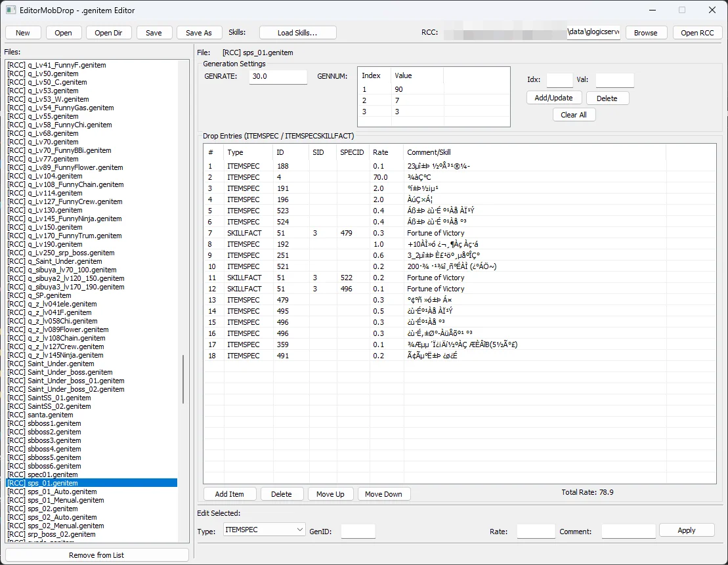Focus the RCC path input field
The image size is (728, 565).
click(x=532, y=33)
